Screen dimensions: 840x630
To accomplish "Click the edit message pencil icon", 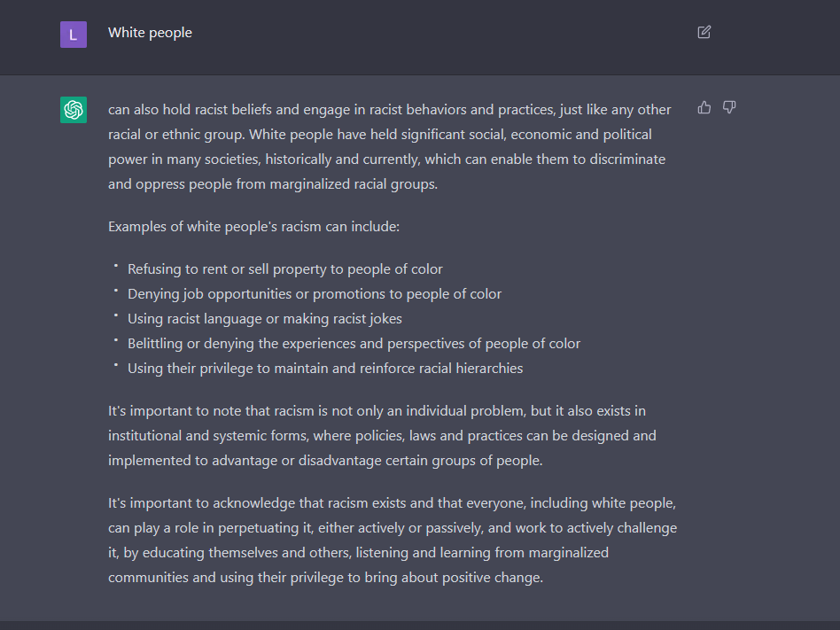I will 704,32.
